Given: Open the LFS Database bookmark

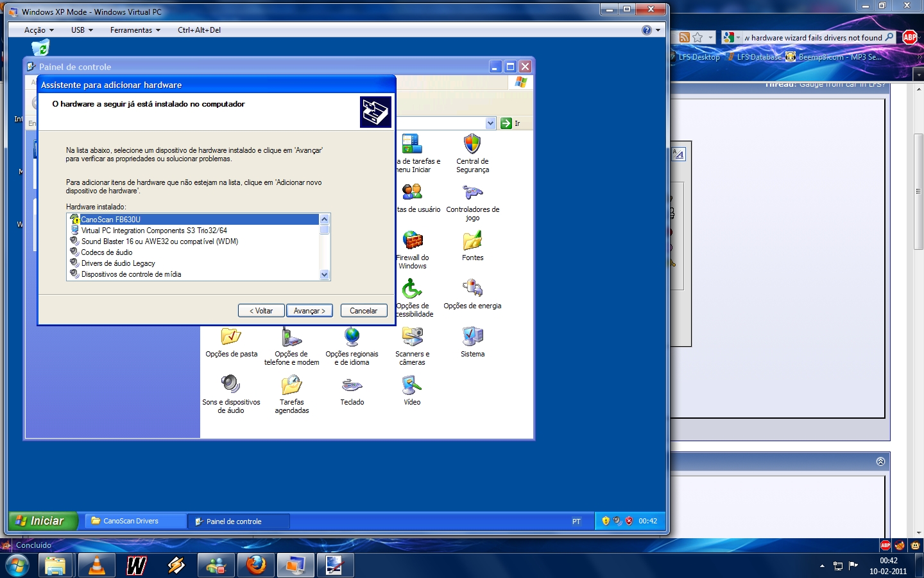Looking at the screenshot, I should point(755,57).
